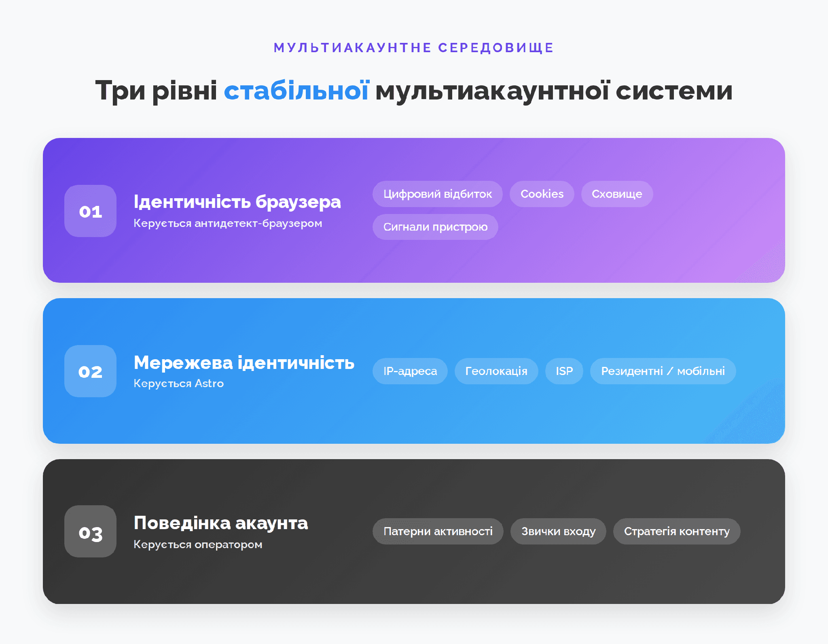
Task: Click the Керується Astro subtitle
Action: click(178, 383)
